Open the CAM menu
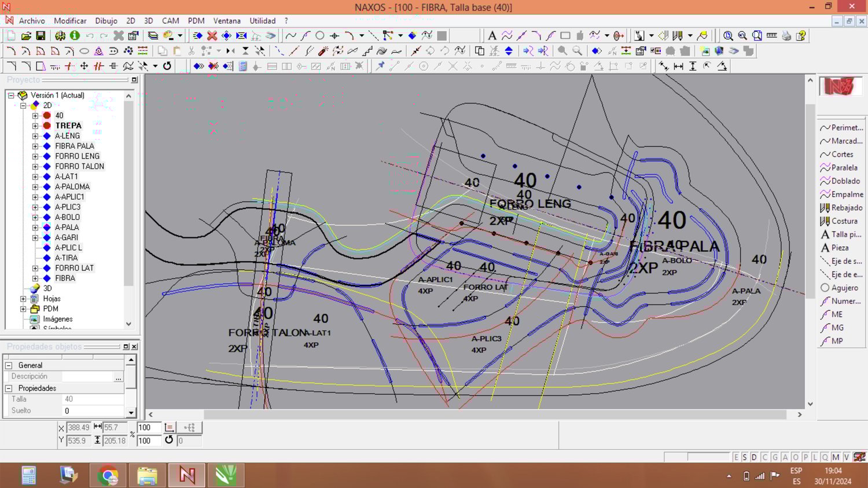868x488 pixels. 170,21
